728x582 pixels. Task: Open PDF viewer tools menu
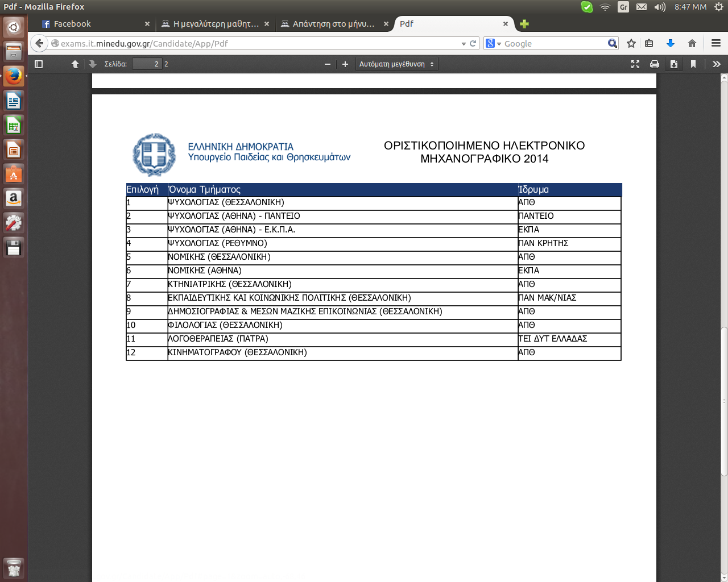(x=717, y=64)
